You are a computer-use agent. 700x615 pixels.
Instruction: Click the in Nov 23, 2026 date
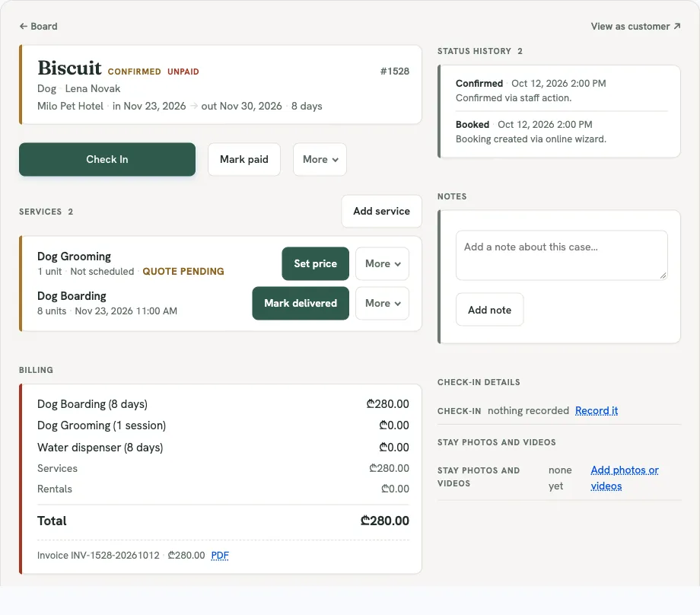149,106
